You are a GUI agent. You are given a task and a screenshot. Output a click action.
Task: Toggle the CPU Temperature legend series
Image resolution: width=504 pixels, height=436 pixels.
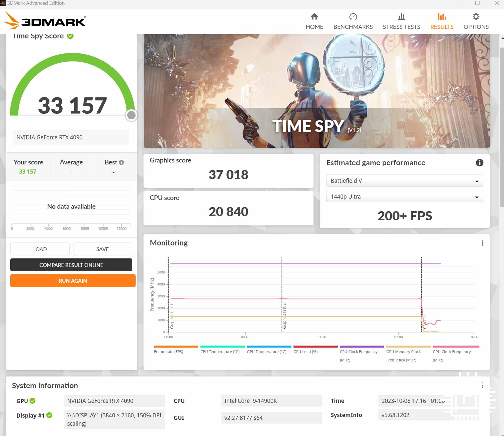point(222,350)
